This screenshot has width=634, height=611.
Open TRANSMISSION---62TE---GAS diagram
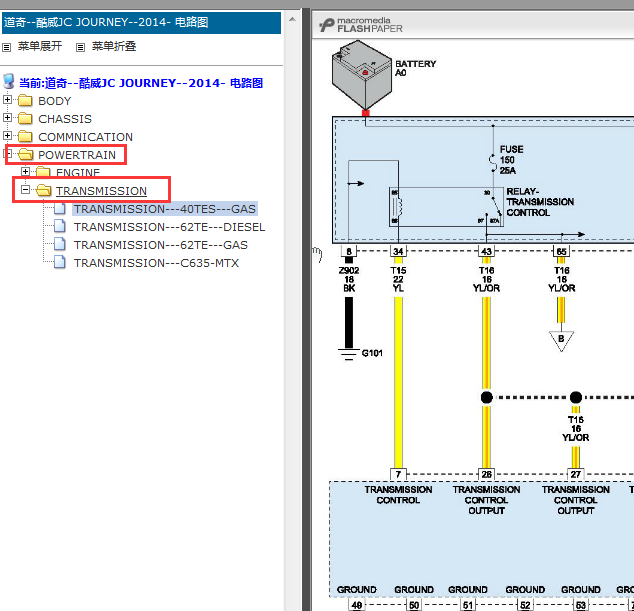[161, 245]
